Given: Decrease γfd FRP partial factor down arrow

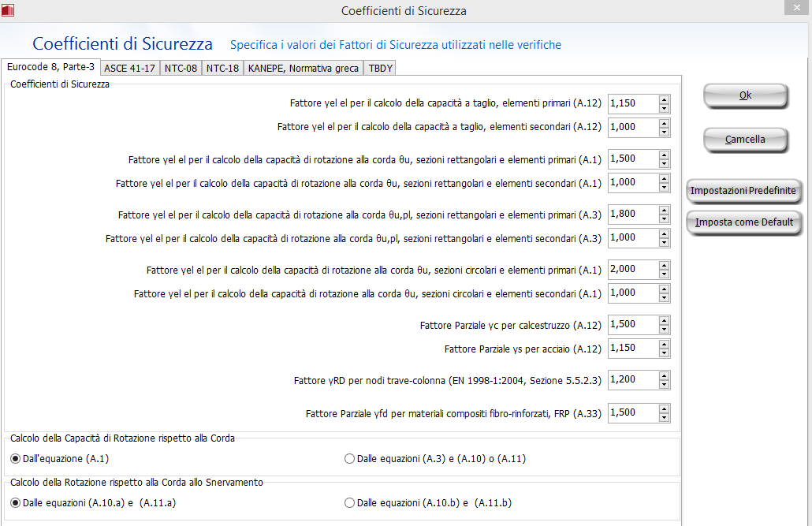Looking at the screenshot, I should tap(664, 417).
